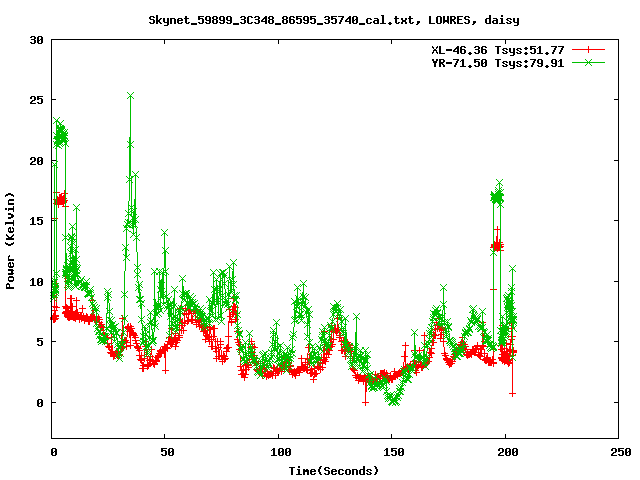Click the x-axis tick label 150
The height and width of the screenshot is (480, 640).
coord(393,452)
